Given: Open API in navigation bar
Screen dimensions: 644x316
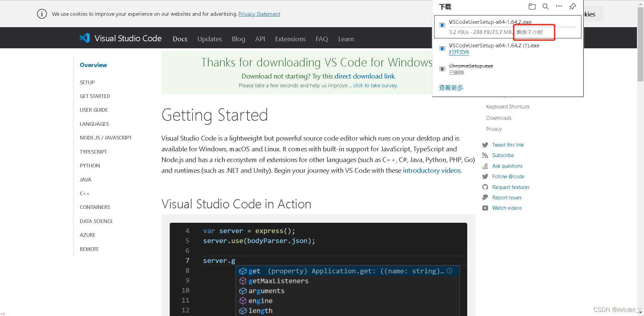Looking at the screenshot, I should click(260, 39).
